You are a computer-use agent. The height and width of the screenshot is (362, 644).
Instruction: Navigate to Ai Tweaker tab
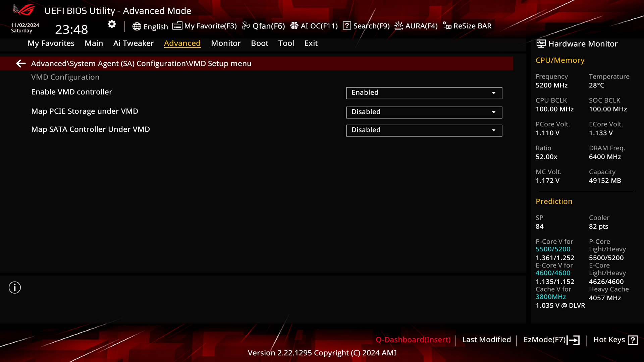click(133, 43)
